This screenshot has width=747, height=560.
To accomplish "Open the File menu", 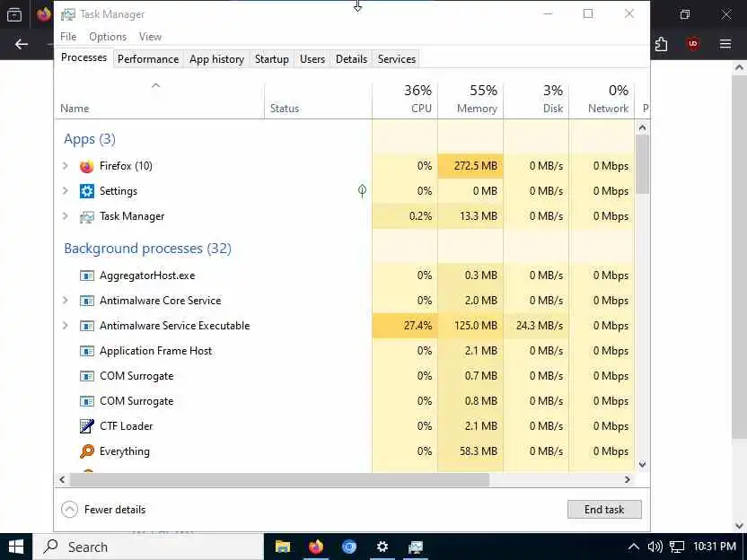I will [68, 37].
